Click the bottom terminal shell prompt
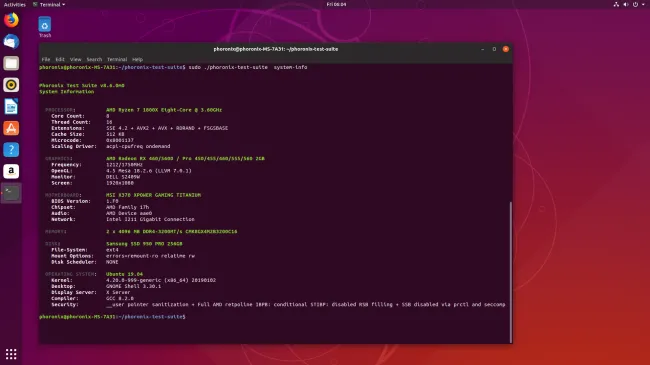 [112, 317]
